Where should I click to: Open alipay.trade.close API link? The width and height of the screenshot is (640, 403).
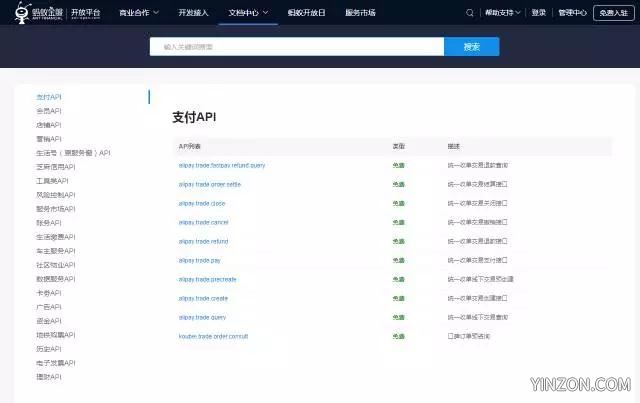[x=202, y=203]
